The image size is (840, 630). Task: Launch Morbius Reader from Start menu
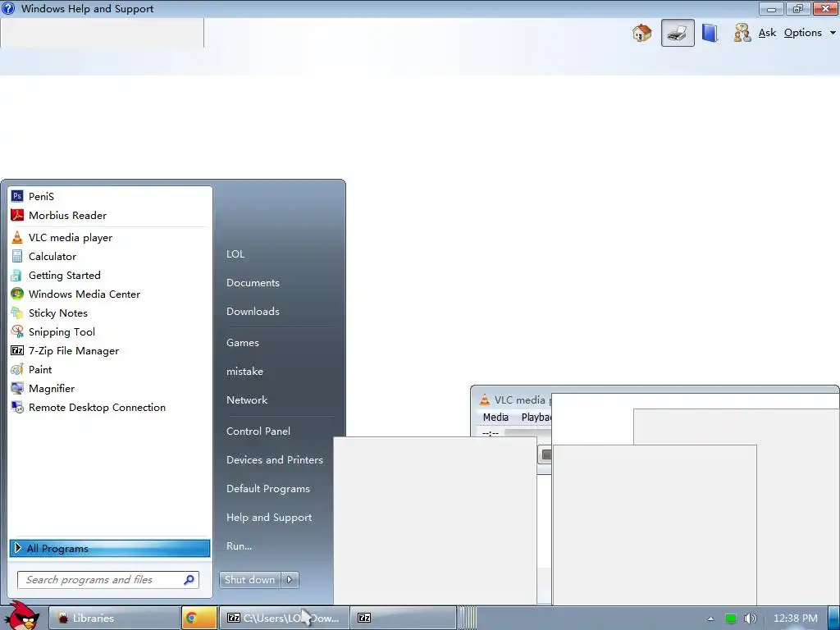[x=110, y=216]
